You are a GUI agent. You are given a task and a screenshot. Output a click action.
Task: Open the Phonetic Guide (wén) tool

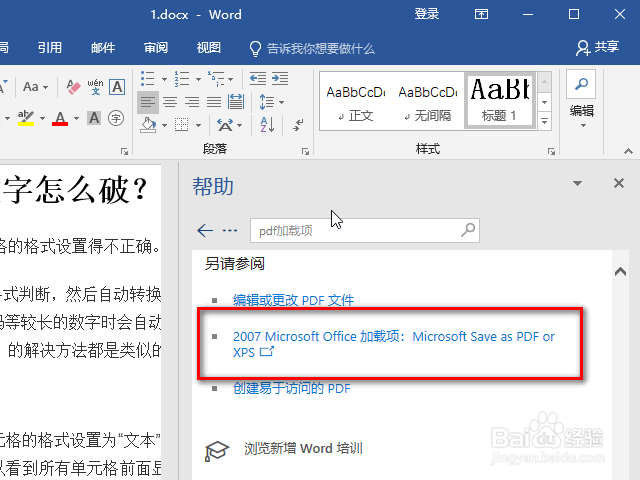tap(95, 87)
